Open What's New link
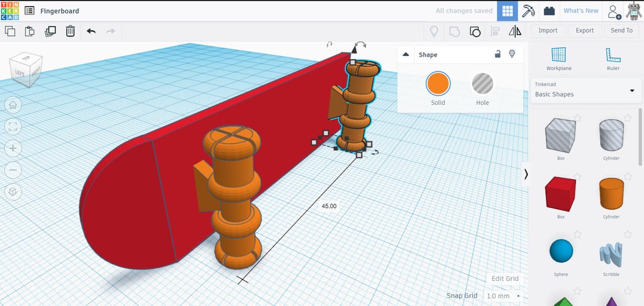Screen dimensions: 644x306 pyautogui.click(x=580, y=11)
